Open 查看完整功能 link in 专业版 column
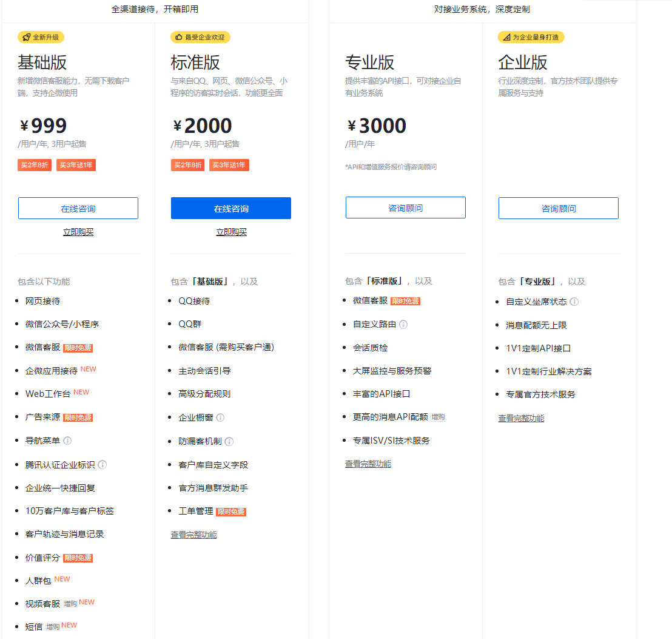Image resolution: width=672 pixels, height=639 pixels. tap(368, 464)
